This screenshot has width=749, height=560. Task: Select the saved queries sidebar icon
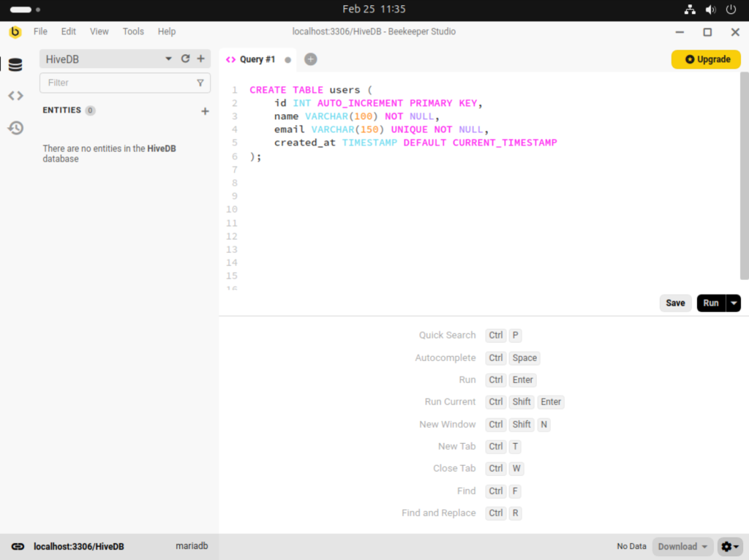[15, 94]
